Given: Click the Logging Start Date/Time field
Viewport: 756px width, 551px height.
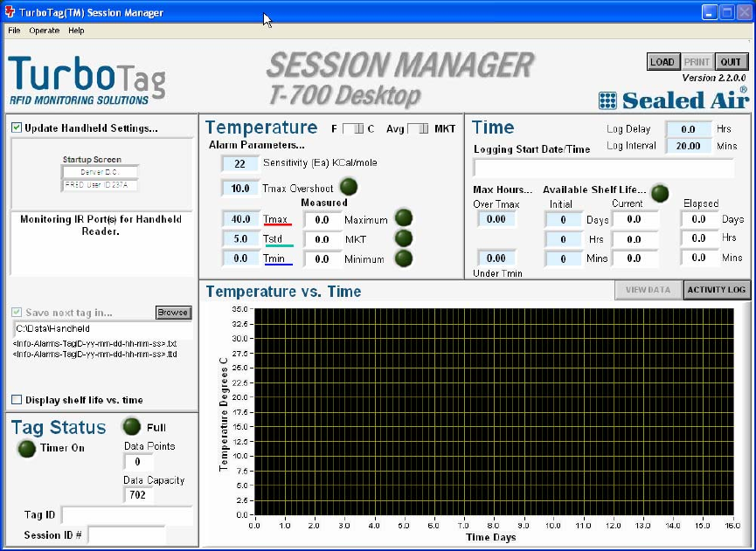Looking at the screenshot, I should click(604, 168).
